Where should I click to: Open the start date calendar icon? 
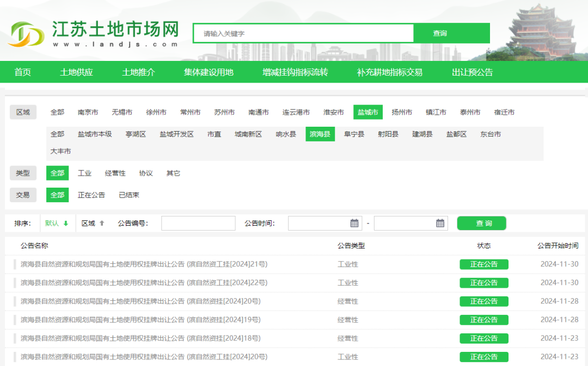[x=354, y=223]
